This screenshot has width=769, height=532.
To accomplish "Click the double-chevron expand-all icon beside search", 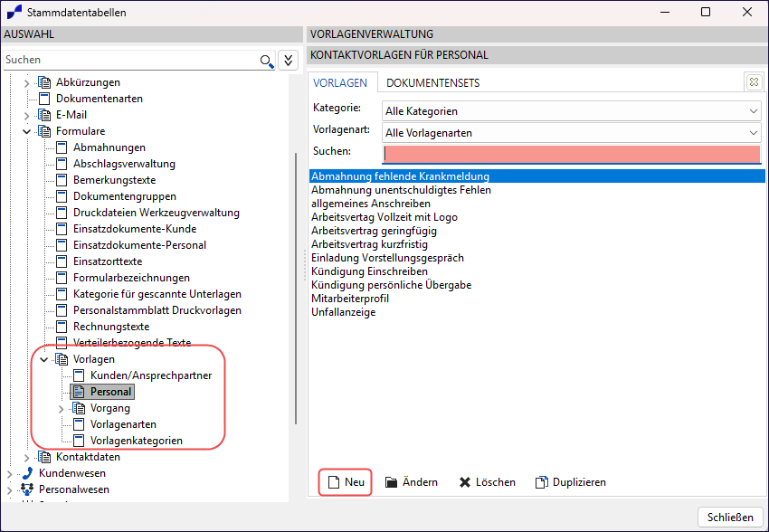I will 288,60.
